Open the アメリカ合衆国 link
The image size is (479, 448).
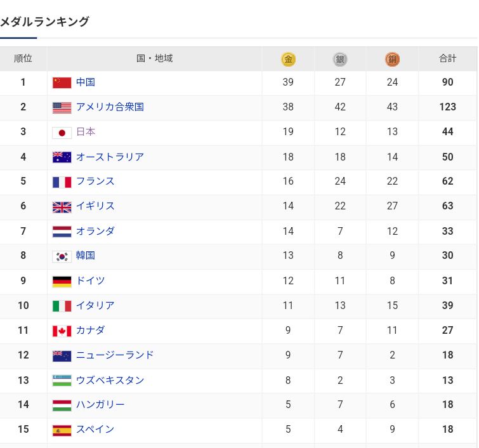pos(110,107)
